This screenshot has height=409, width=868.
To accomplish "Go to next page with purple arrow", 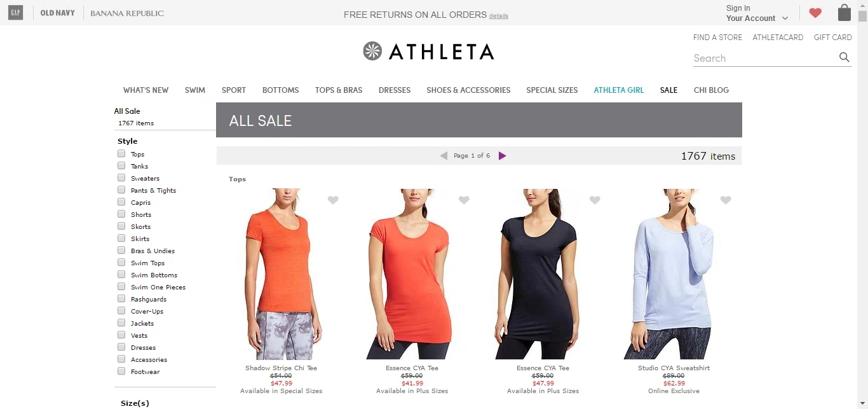I will [x=502, y=156].
